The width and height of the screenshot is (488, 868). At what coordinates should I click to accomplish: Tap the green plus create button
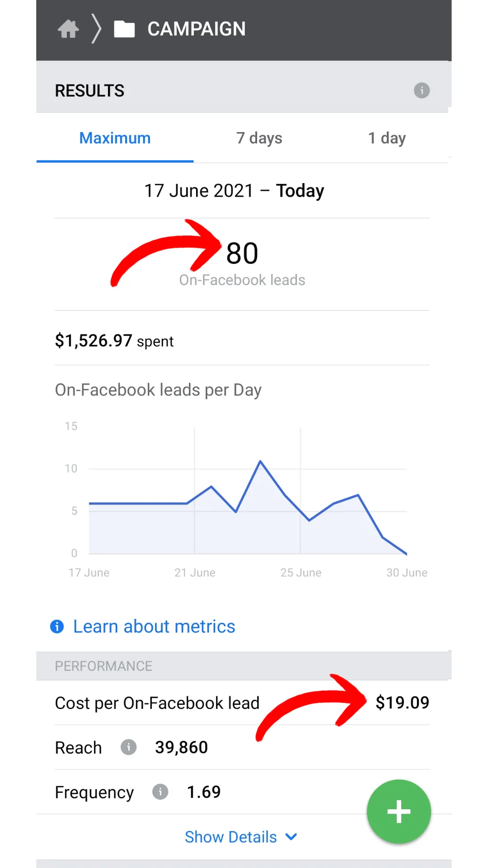(x=399, y=811)
